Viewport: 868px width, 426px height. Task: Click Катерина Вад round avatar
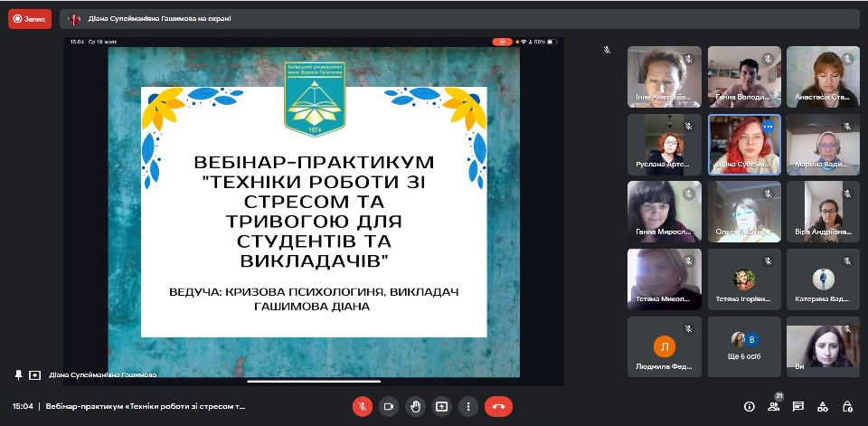point(823,279)
